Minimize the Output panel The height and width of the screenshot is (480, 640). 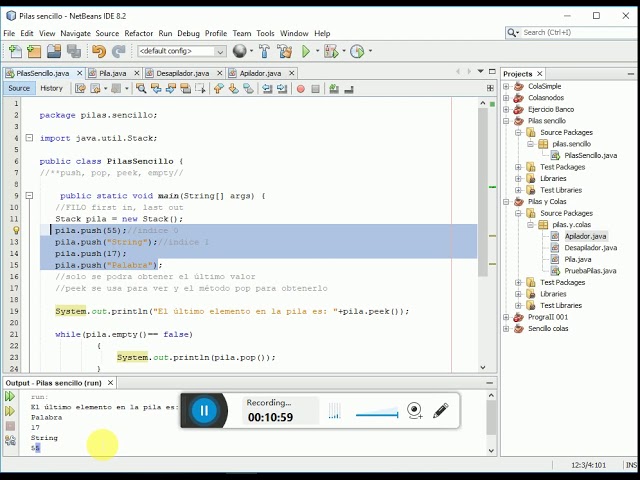pos(489,383)
